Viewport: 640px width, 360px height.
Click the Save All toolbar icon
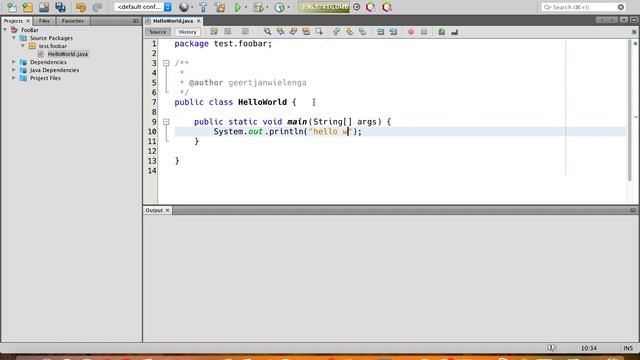[60, 7]
